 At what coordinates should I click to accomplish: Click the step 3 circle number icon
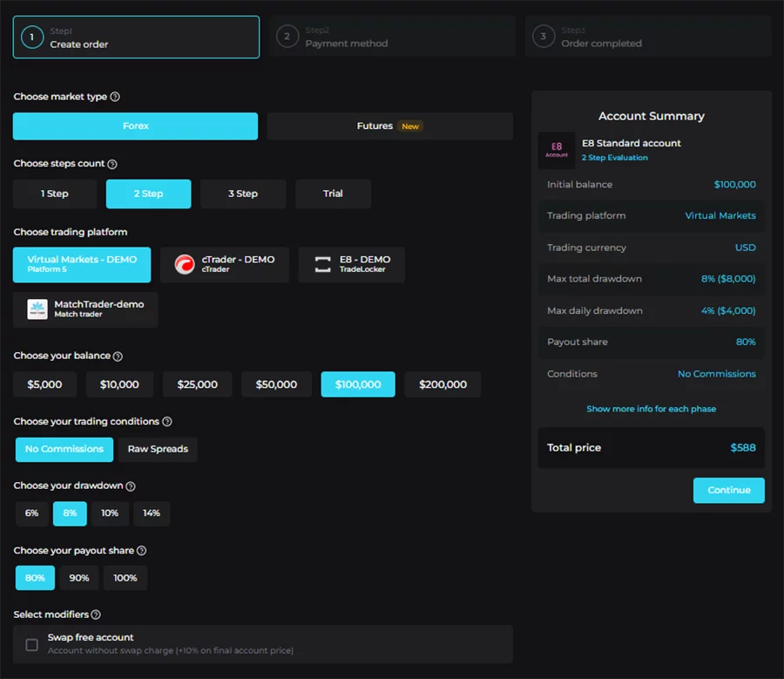(x=543, y=37)
